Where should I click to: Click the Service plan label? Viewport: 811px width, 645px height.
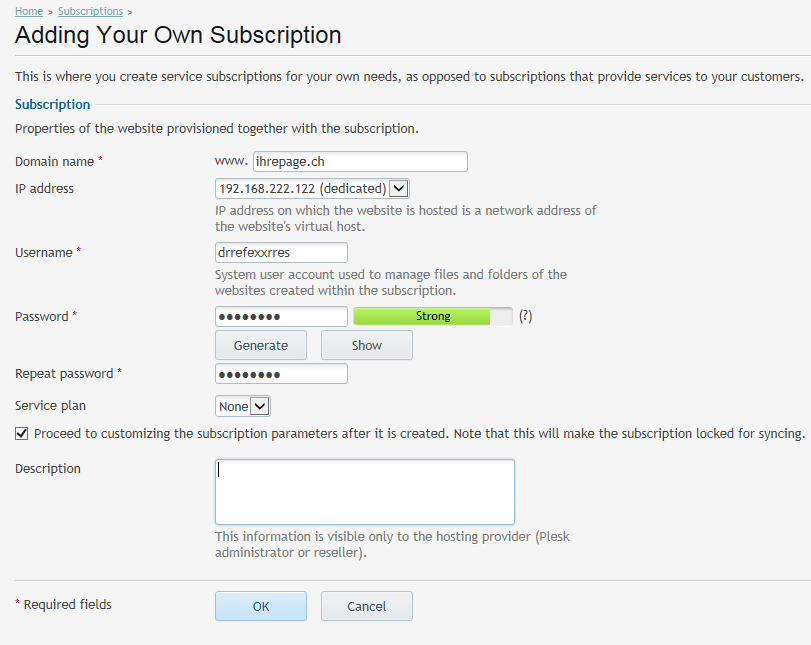[x=50, y=406]
